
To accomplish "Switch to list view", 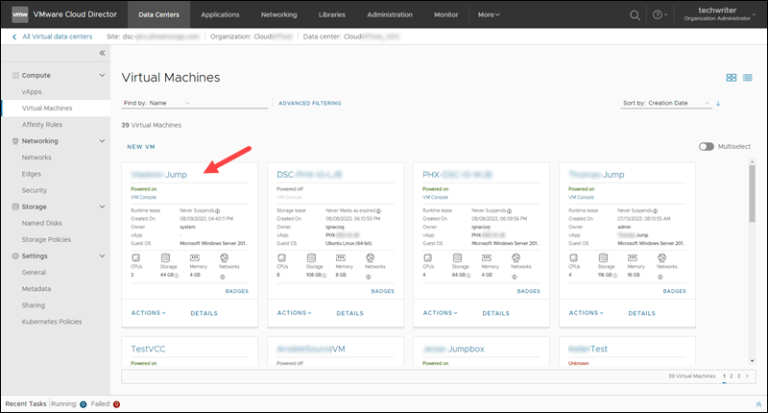I will coord(747,78).
